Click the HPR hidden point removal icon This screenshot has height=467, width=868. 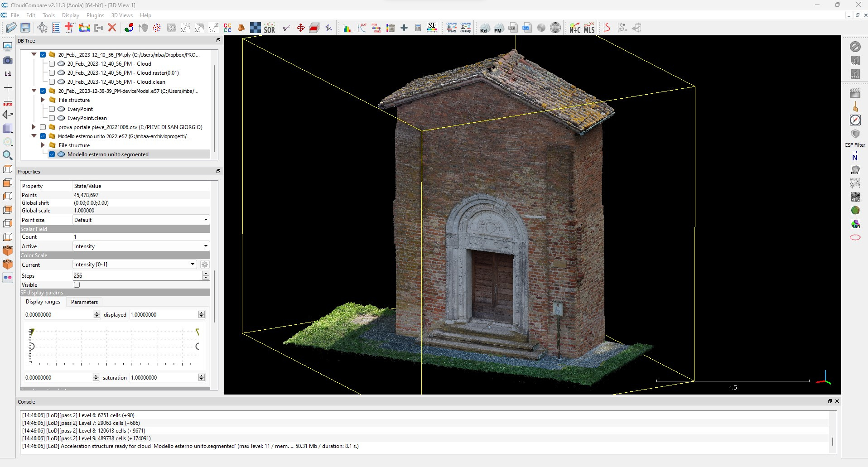click(x=855, y=170)
